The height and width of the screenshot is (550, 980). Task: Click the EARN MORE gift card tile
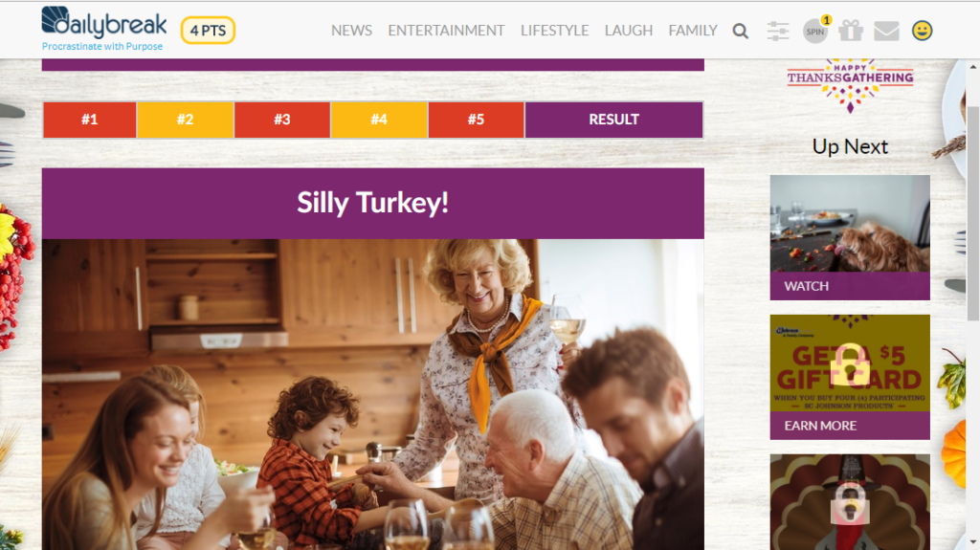click(x=850, y=377)
